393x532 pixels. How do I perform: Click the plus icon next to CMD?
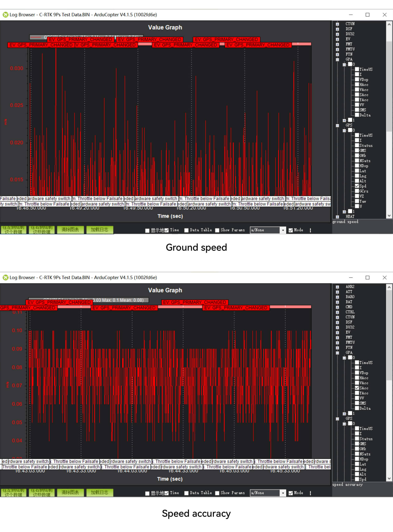click(337, 307)
